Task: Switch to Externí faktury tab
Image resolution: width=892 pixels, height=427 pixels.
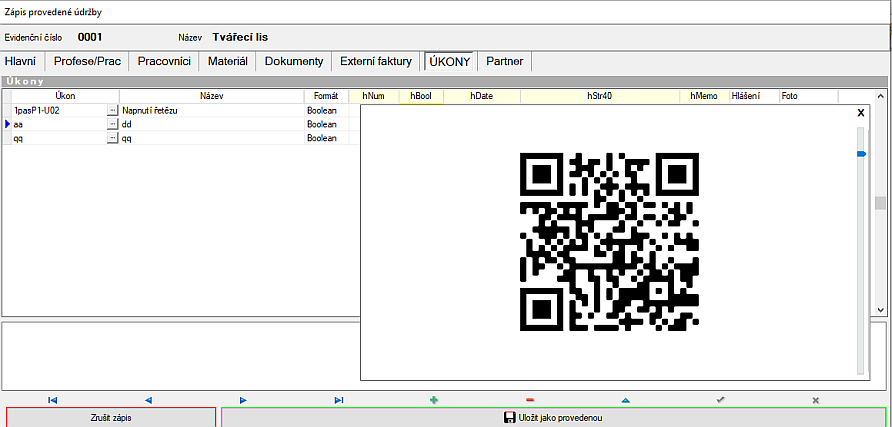Action: point(376,61)
